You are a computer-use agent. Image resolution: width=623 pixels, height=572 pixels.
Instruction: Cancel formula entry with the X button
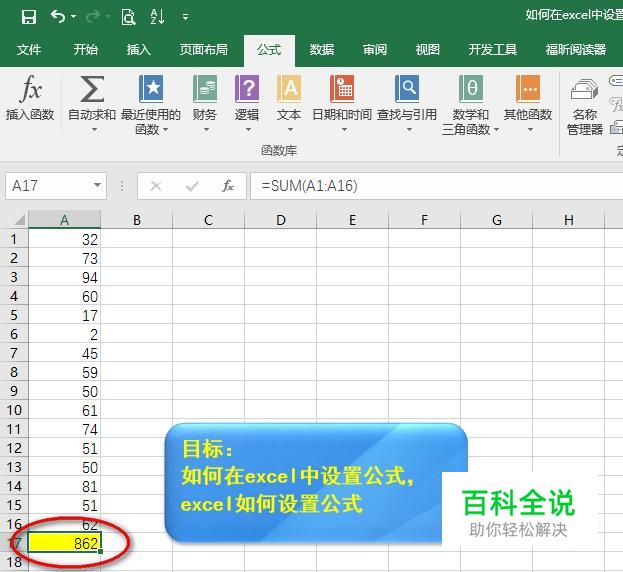[156, 186]
